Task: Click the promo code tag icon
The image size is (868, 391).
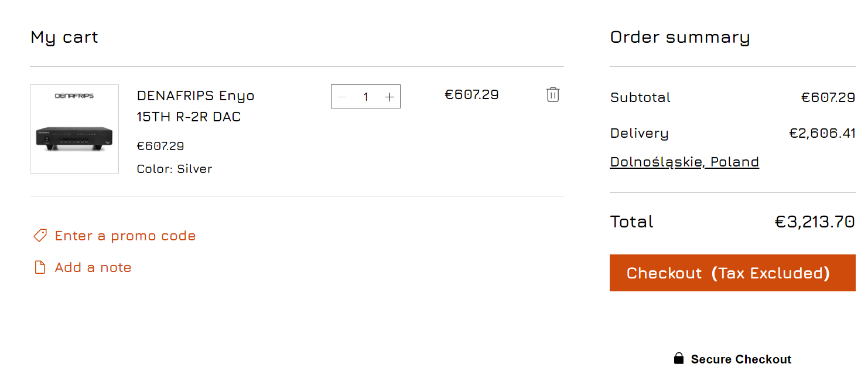Action: 40,236
